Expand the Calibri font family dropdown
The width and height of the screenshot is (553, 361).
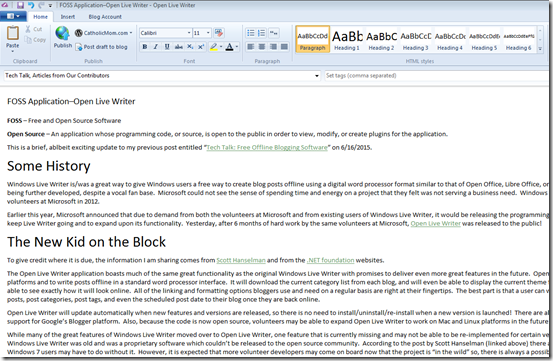pyautogui.click(x=189, y=33)
